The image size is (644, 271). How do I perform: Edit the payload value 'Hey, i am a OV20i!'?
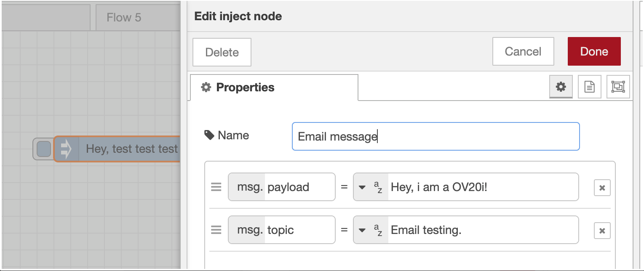(482, 187)
